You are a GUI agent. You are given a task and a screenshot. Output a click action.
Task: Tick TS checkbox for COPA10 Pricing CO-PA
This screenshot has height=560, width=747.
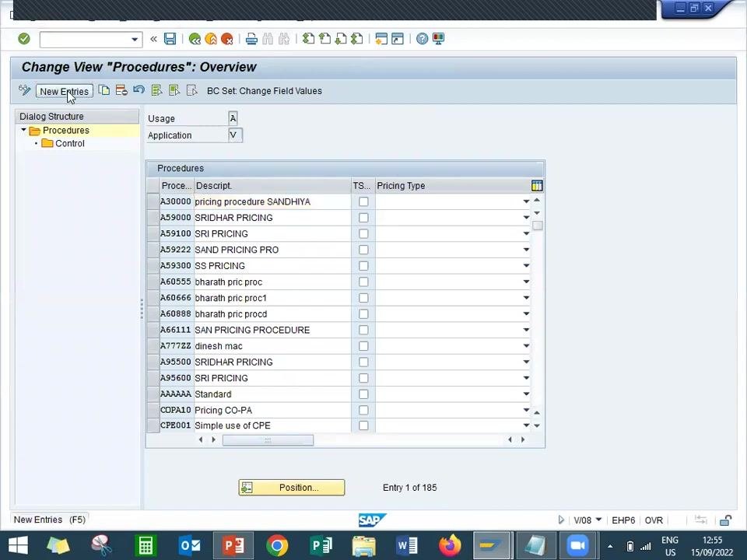point(363,410)
